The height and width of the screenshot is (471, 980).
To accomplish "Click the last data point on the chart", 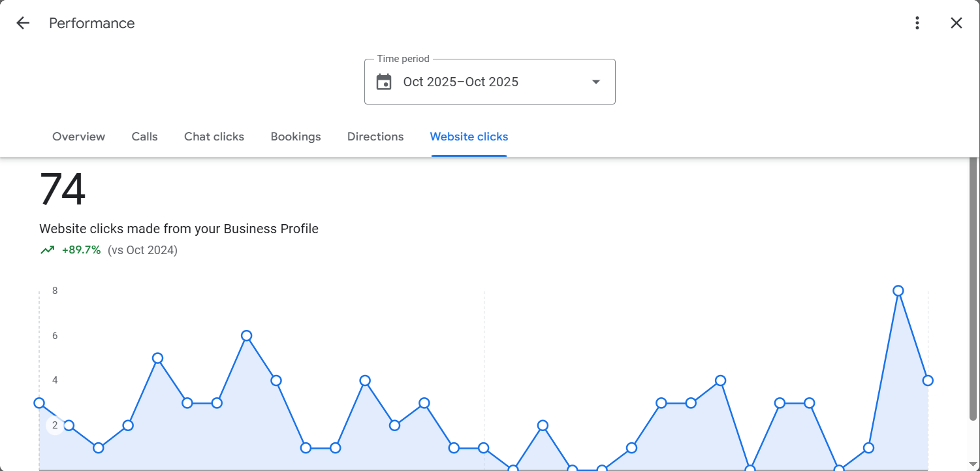I will click(x=928, y=380).
